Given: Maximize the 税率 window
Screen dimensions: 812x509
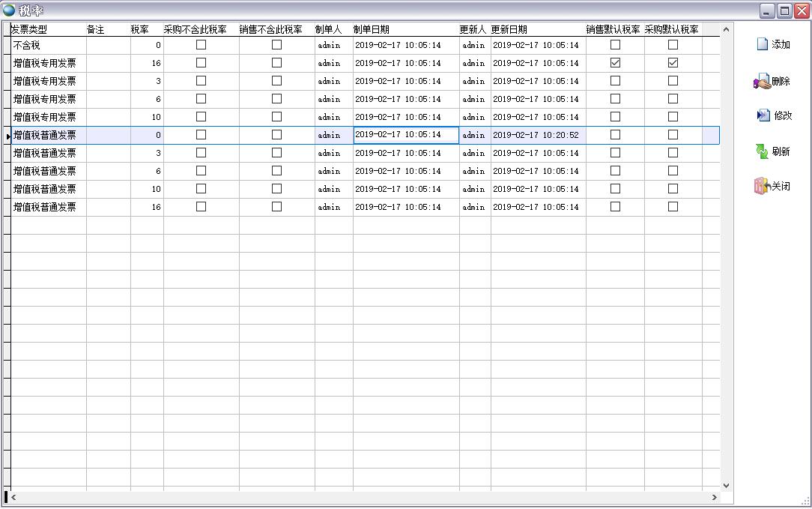Looking at the screenshot, I should coord(784,10).
